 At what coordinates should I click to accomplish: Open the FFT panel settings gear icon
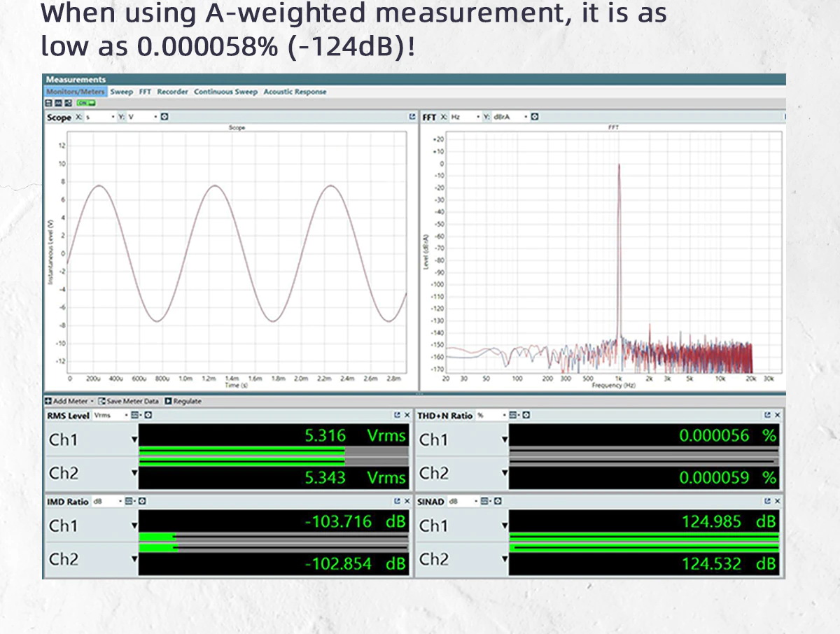(533, 117)
